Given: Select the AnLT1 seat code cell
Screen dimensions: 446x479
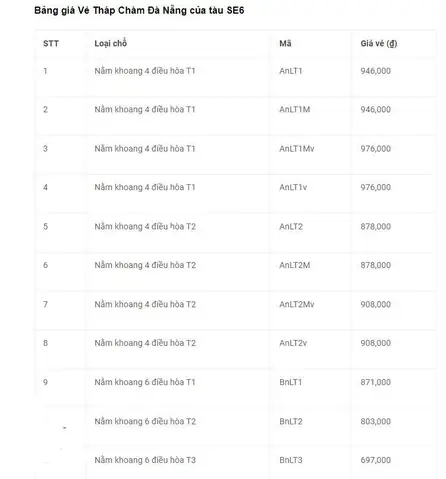Looking at the screenshot, I should point(291,71).
